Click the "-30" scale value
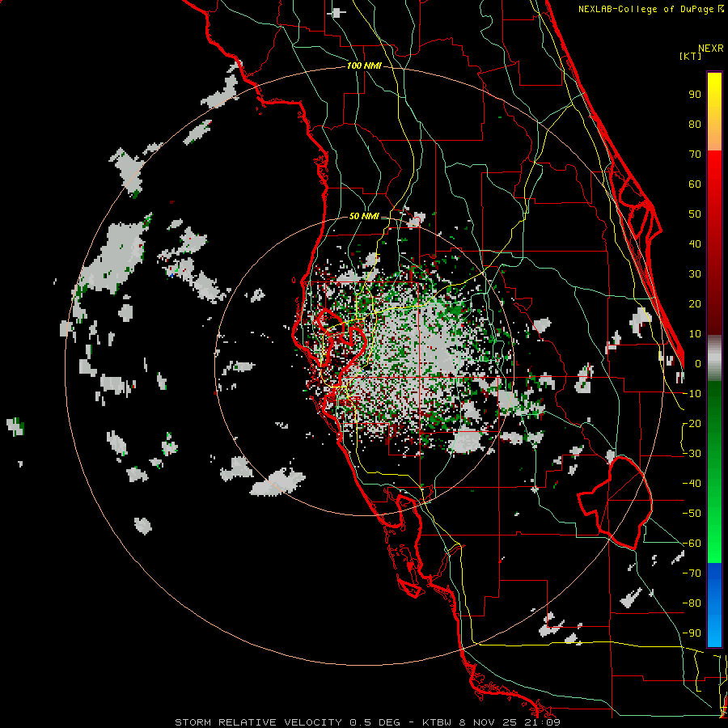The image size is (728, 728). click(692, 454)
